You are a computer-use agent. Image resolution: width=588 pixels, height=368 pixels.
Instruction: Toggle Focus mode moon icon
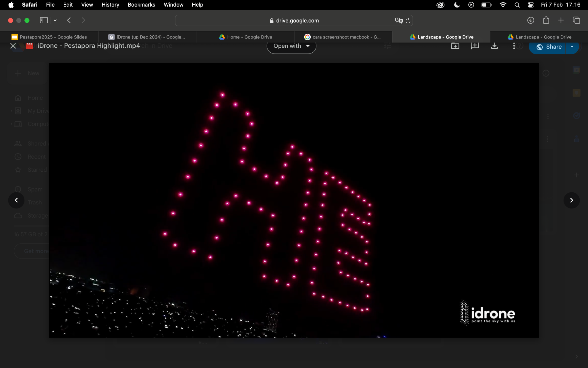pos(457,5)
